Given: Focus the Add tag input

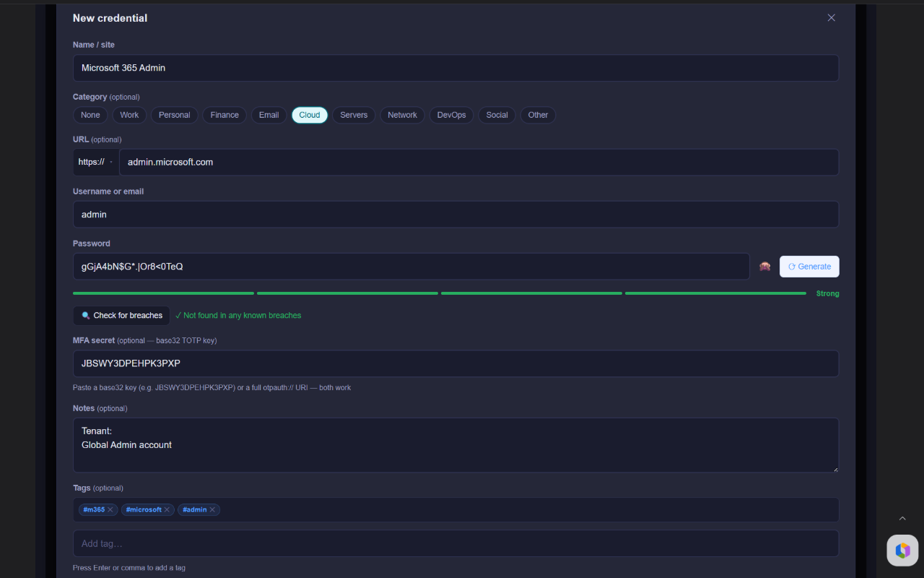Looking at the screenshot, I should (456, 543).
